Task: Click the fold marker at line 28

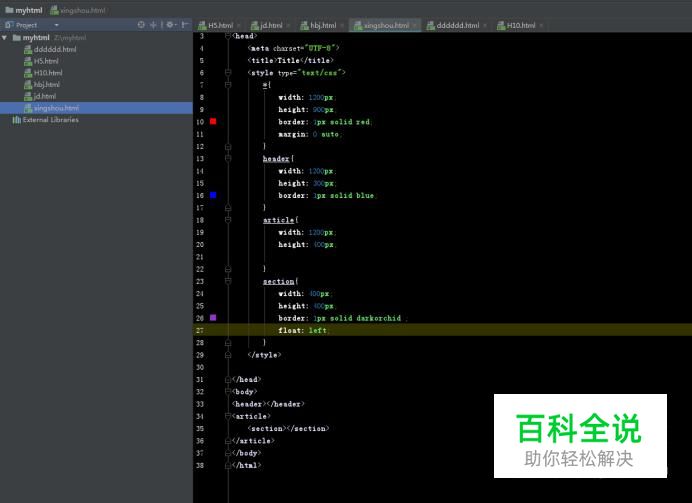Action: 228,342
